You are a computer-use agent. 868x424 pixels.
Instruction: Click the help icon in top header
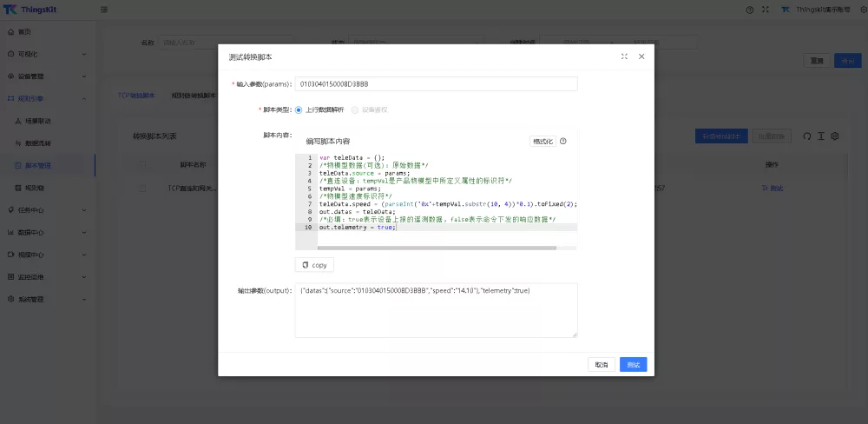tap(749, 10)
